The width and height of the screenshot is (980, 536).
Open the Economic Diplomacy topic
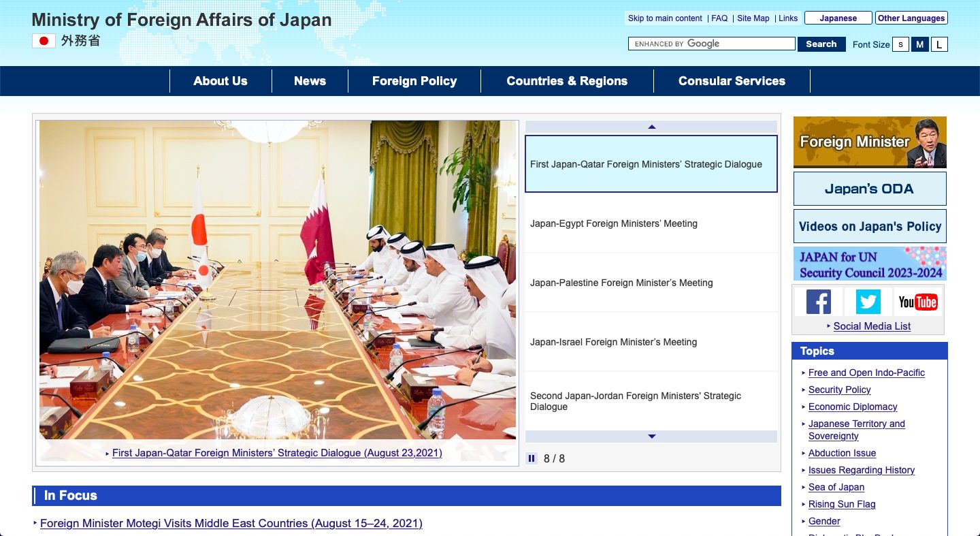853,407
